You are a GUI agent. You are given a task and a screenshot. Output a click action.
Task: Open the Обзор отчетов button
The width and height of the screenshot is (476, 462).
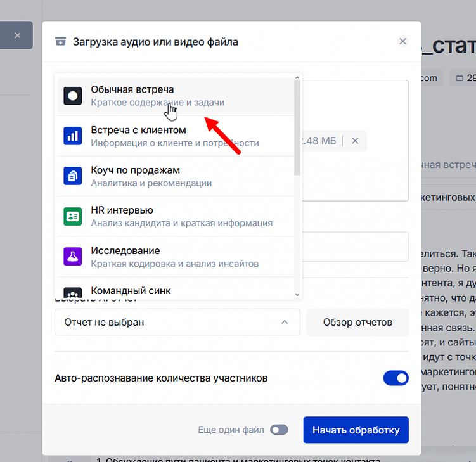coord(357,322)
